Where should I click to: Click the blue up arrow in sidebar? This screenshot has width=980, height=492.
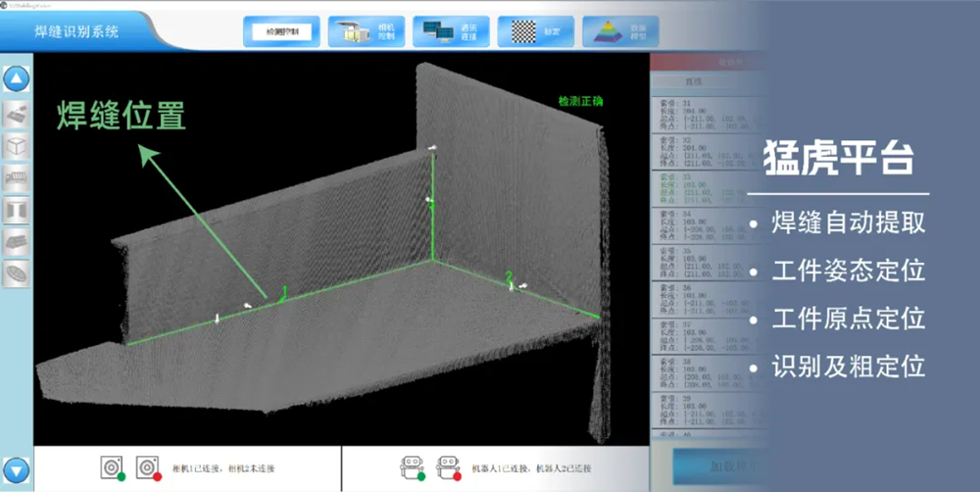coord(17,79)
